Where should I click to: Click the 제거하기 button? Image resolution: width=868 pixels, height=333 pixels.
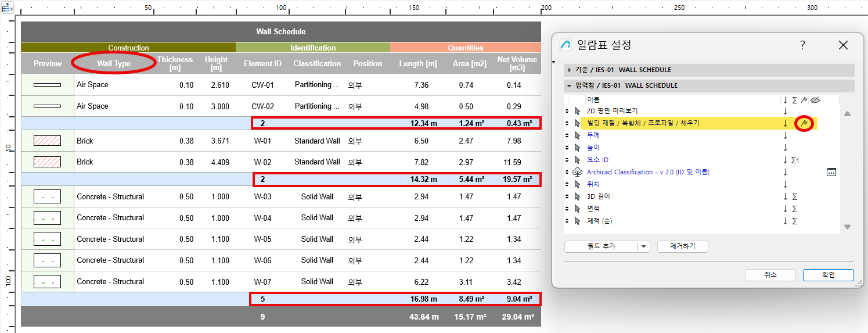coord(682,246)
